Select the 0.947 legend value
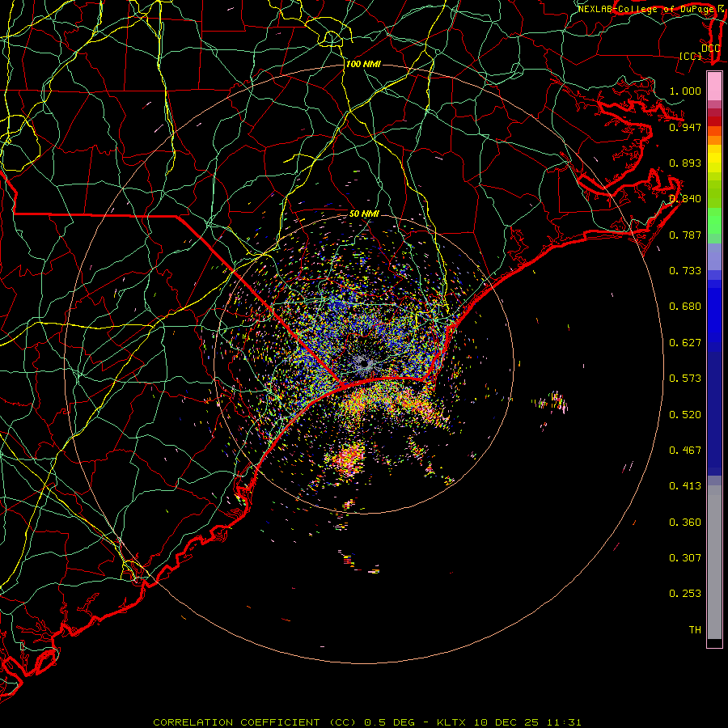The image size is (728, 728). 685,127
